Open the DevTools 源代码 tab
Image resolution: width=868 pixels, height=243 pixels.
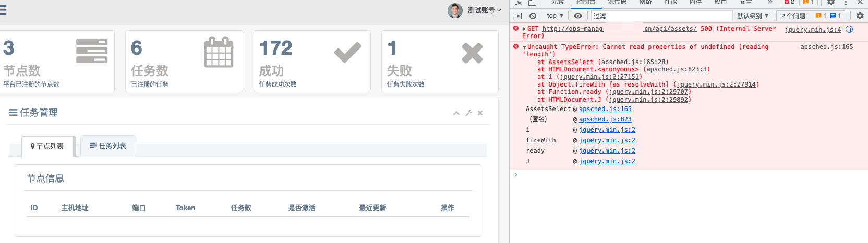pyautogui.click(x=617, y=2)
